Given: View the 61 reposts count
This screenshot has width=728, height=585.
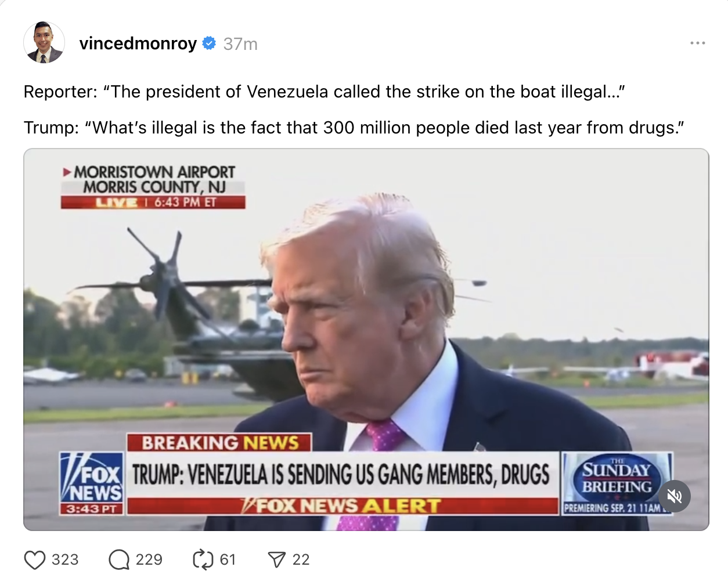Looking at the screenshot, I should pos(228,560).
